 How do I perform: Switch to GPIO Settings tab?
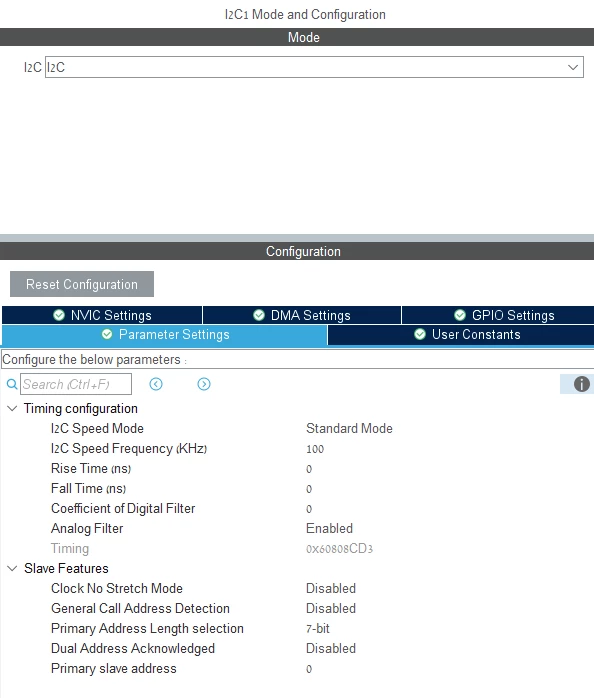click(498, 315)
